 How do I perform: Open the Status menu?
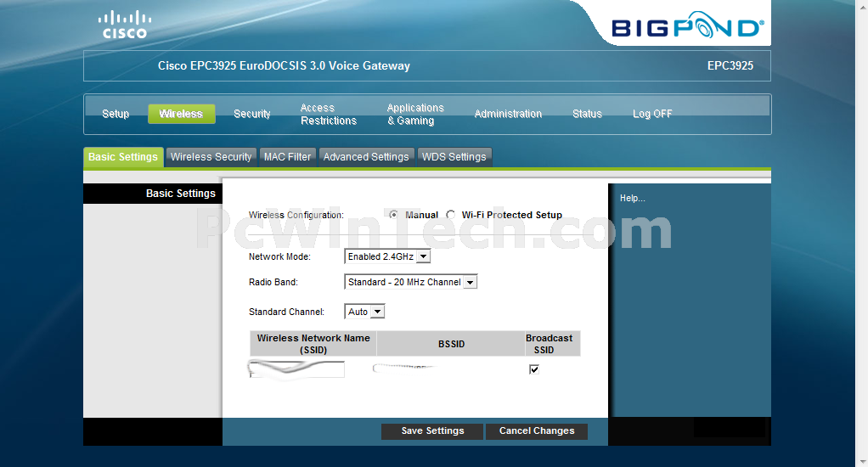(587, 114)
